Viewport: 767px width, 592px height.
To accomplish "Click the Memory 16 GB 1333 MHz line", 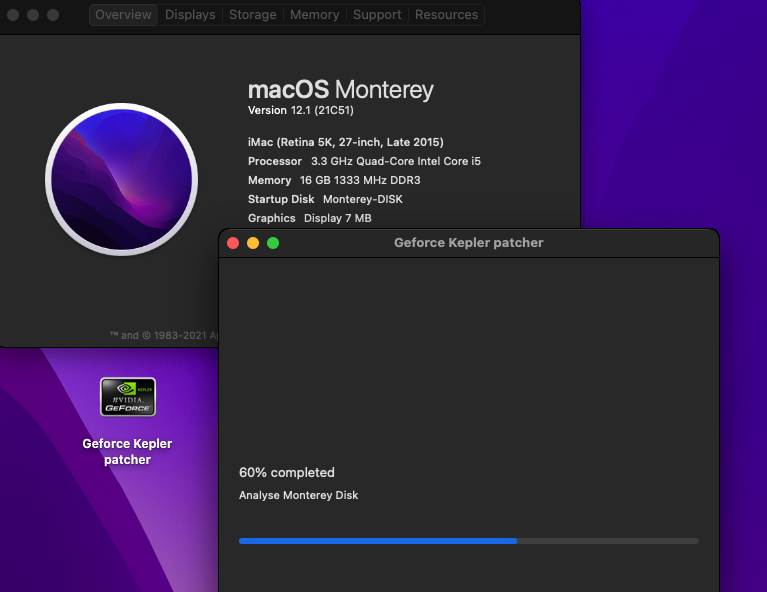I will pyautogui.click(x=334, y=180).
